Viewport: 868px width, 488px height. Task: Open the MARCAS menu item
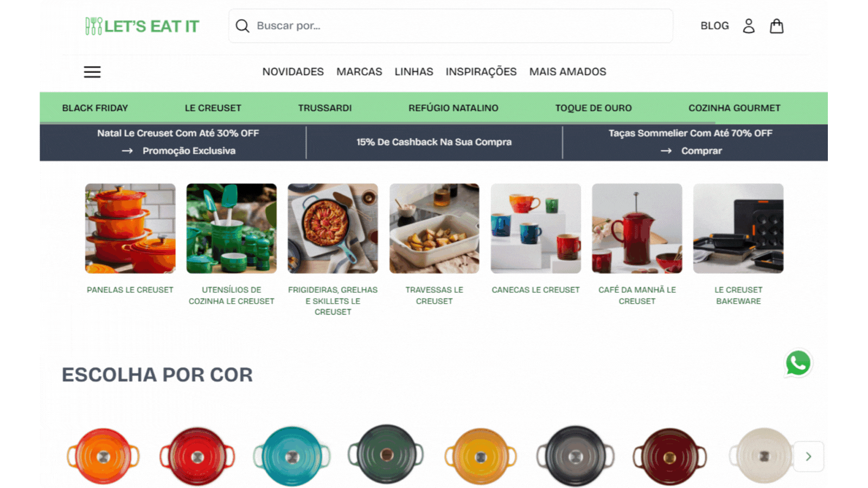click(359, 72)
